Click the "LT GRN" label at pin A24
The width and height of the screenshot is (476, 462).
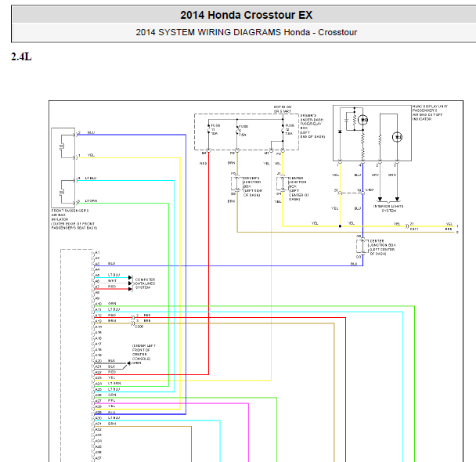click(x=114, y=384)
